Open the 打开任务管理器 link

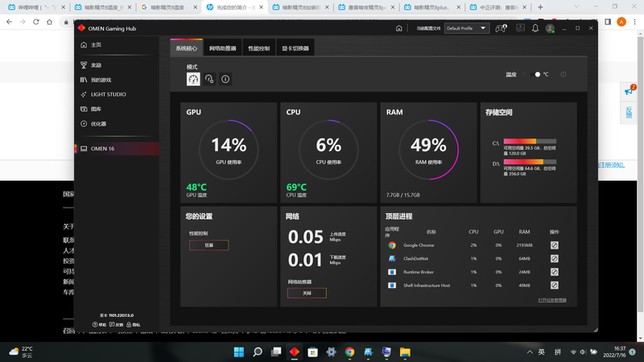(x=552, y=299)
